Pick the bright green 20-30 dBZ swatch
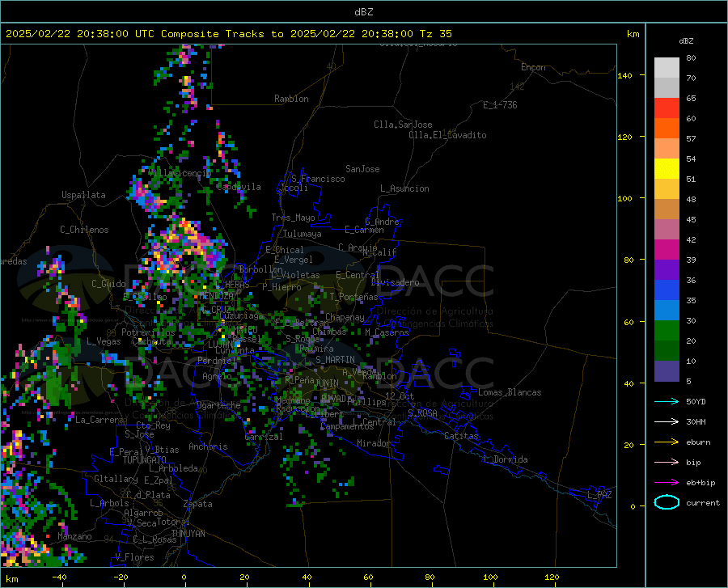This screenshot has height=588, width=728. 667,331
